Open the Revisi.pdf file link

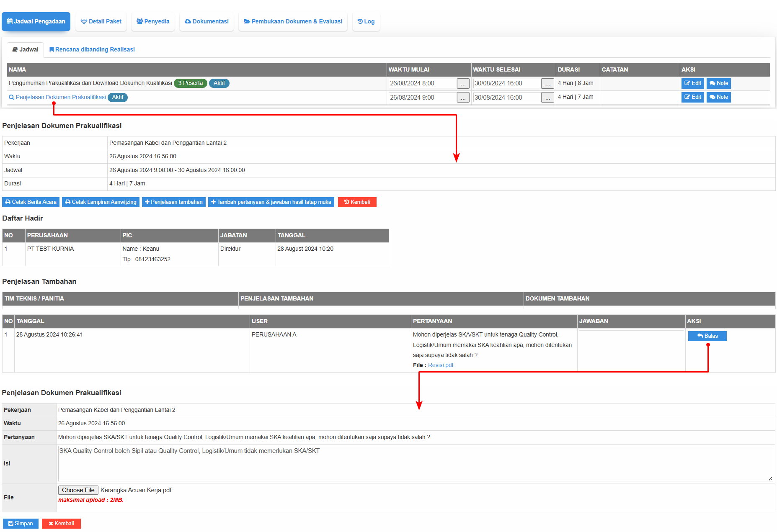441,365
